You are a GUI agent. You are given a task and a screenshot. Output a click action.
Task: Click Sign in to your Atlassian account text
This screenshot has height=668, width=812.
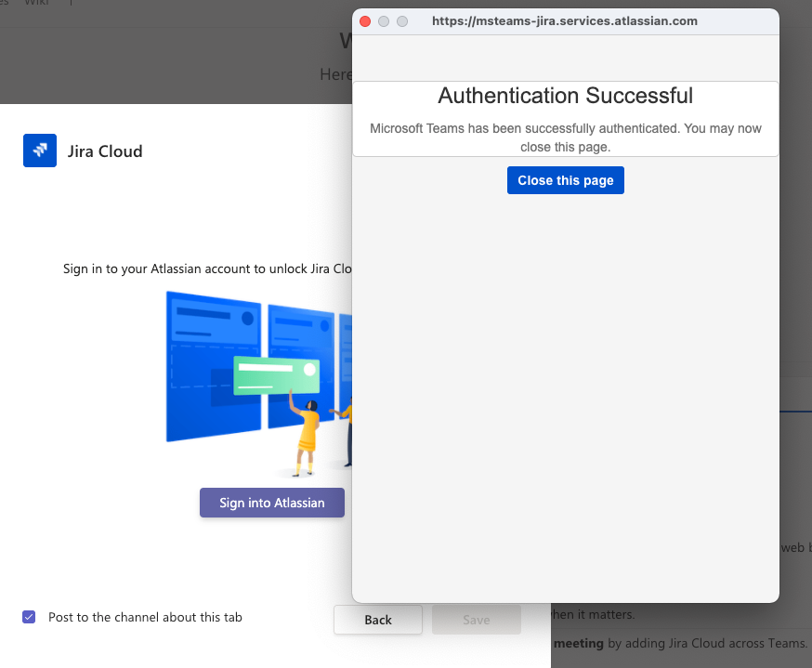pyautogui.click(x=207, y=269)
